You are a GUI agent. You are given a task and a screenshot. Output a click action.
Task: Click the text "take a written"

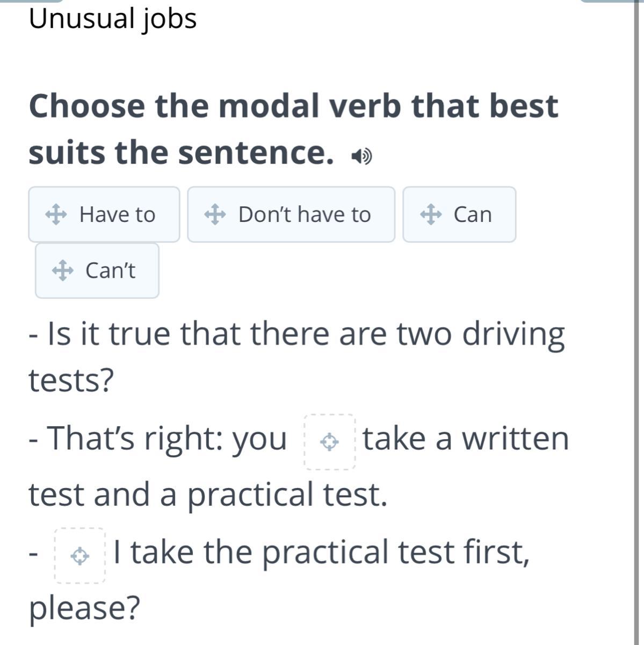click(465, 439)
